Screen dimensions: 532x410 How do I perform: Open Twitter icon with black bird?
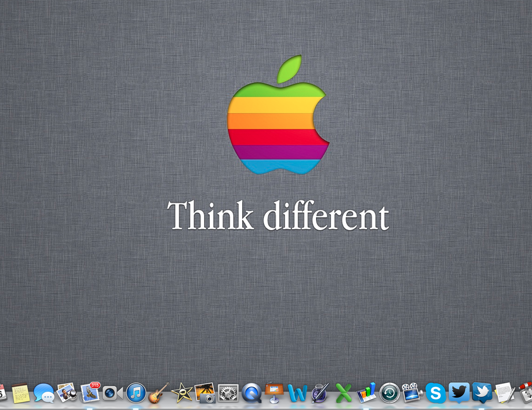[459, 393]
